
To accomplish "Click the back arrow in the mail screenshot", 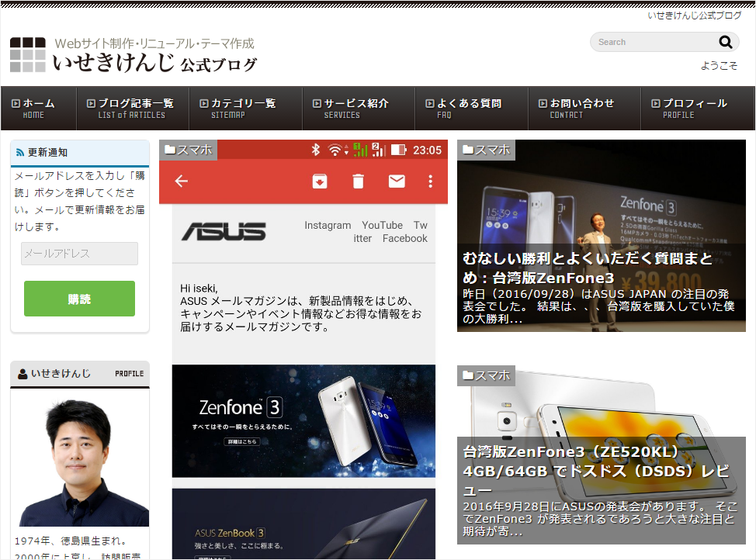I will (x=182, y=181).
